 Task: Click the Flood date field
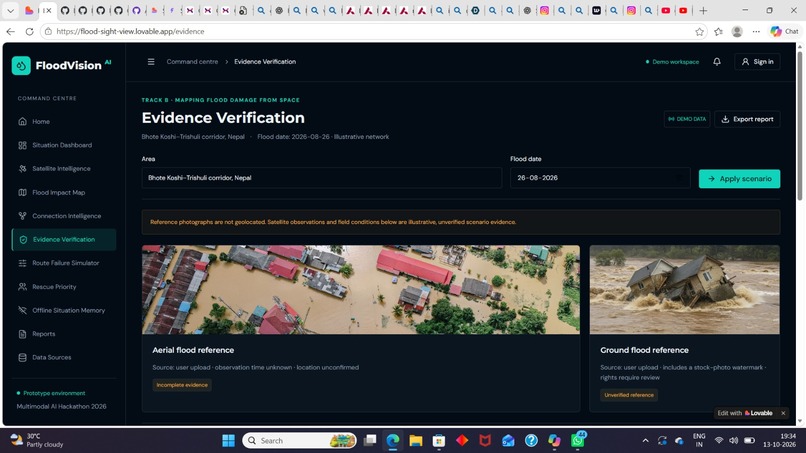tap(600, 178)
